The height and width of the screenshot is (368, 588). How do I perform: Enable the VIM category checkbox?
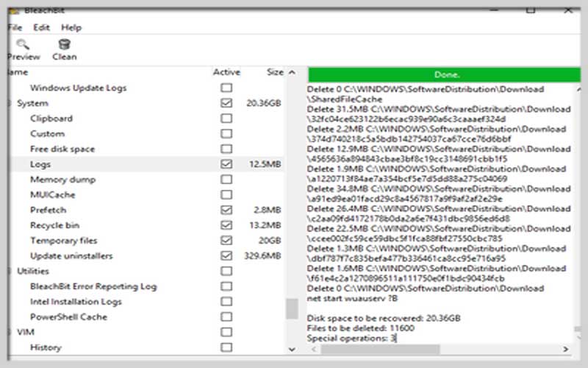(226, 332)
